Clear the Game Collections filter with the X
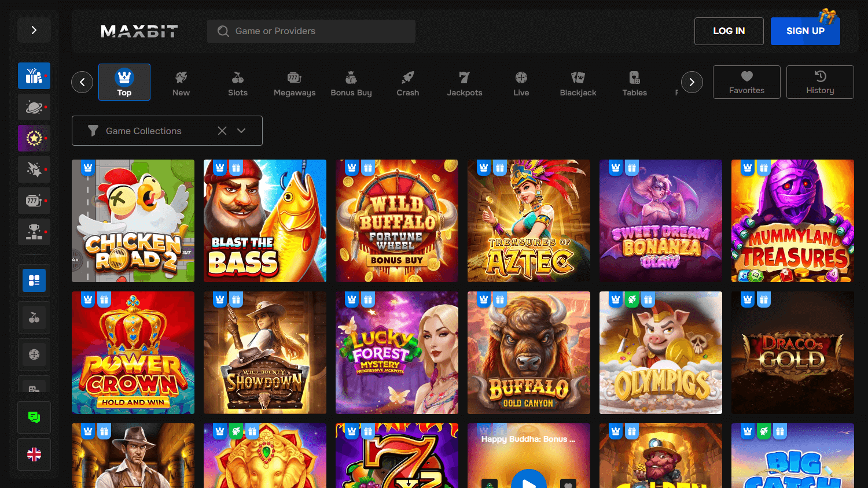 [x=222, y=131]
